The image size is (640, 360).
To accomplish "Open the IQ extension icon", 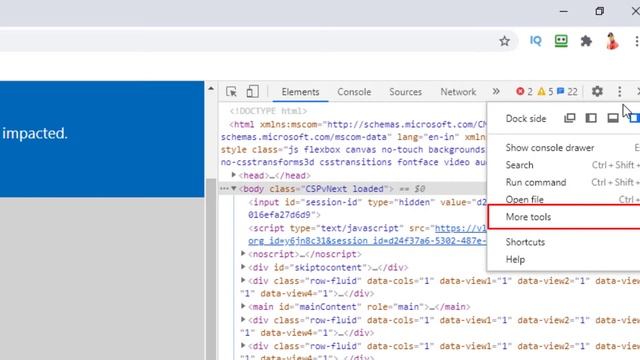I will point(535,41).
